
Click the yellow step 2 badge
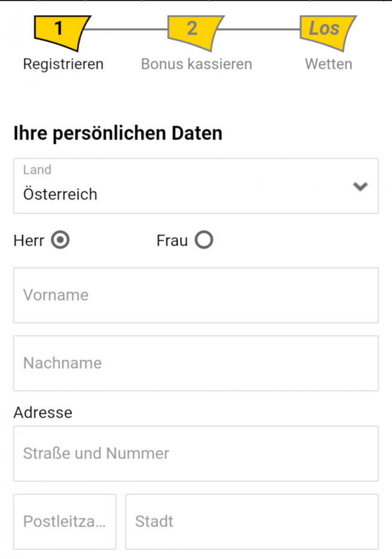click(x=194, y=31)
